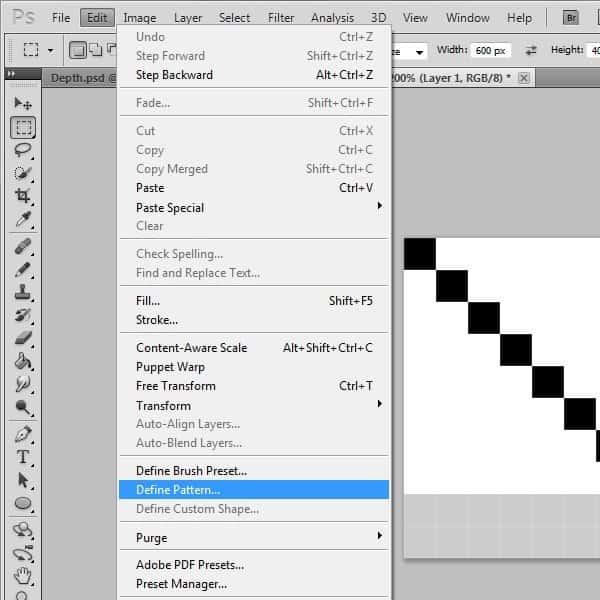Open the Image menu
This screenshot has height=600, width=600.
click(x=140, y=18)
